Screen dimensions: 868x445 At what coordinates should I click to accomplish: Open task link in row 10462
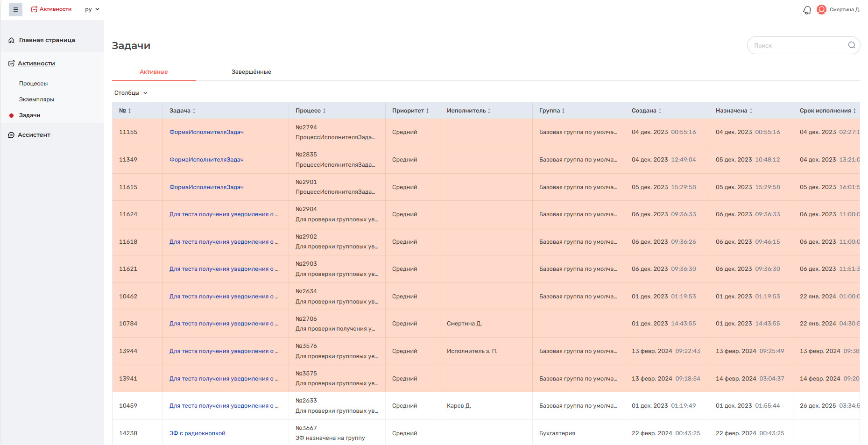point(224,297)
